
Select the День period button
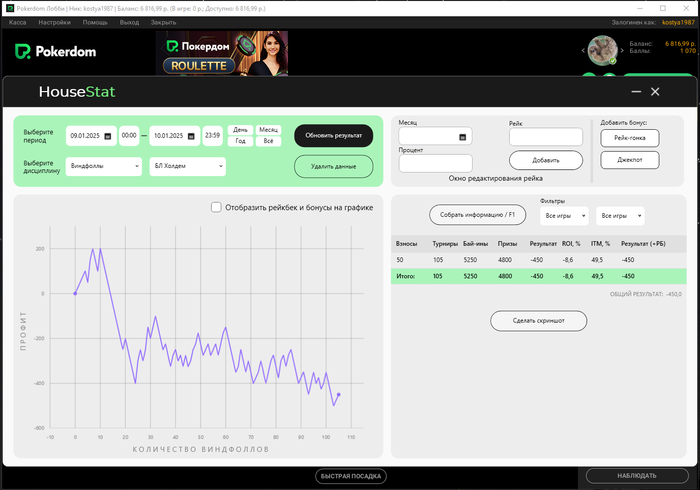coord(240,130)
